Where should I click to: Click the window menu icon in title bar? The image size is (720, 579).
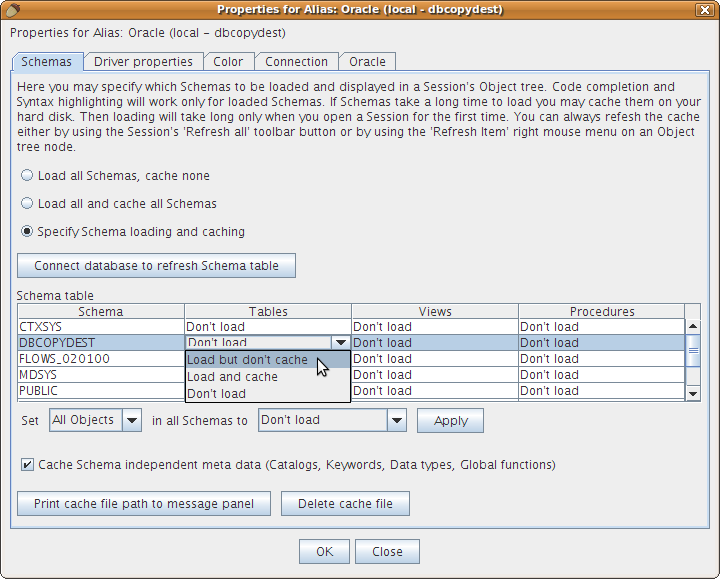[11, 9]
